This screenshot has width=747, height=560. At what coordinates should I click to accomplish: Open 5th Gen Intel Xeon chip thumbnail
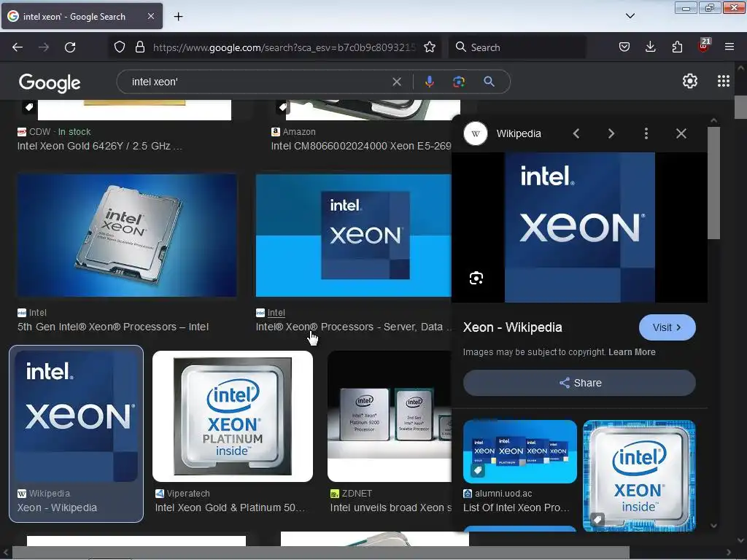click(127, 236)
